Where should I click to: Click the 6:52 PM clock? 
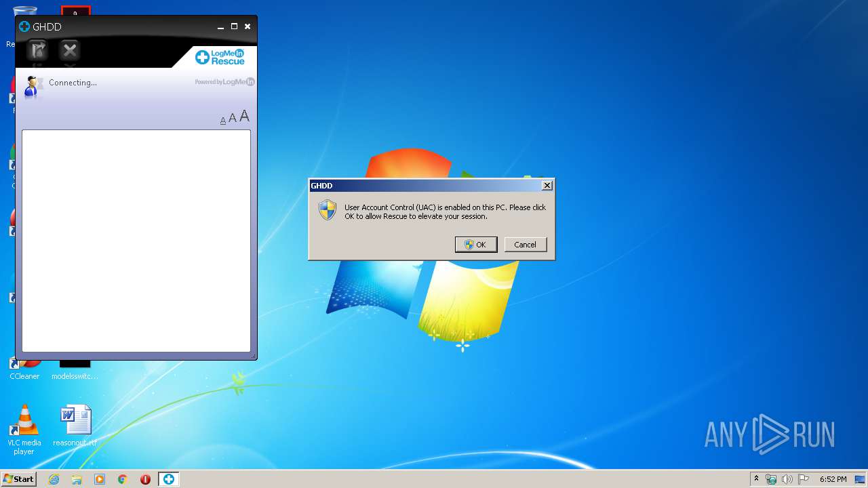coord(833,479)
